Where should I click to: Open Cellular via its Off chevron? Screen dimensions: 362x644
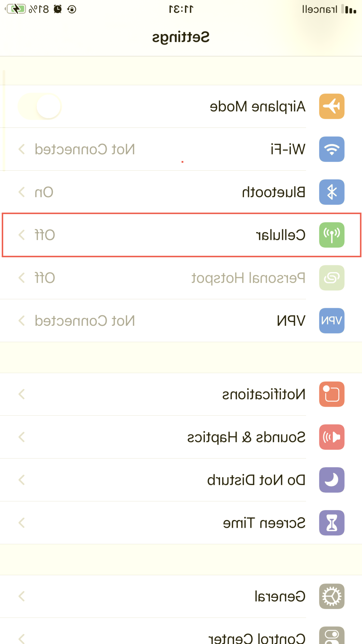tap(22, 235)
